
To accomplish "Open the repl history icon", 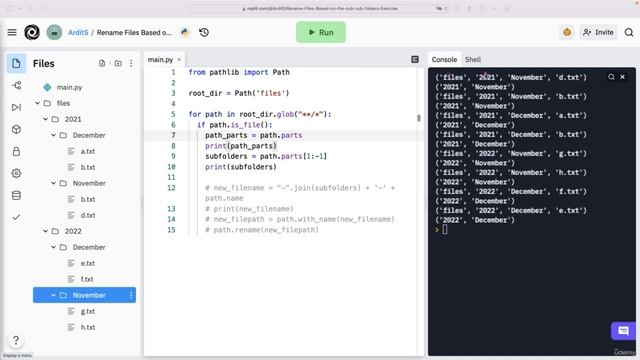I will [204, 32].
